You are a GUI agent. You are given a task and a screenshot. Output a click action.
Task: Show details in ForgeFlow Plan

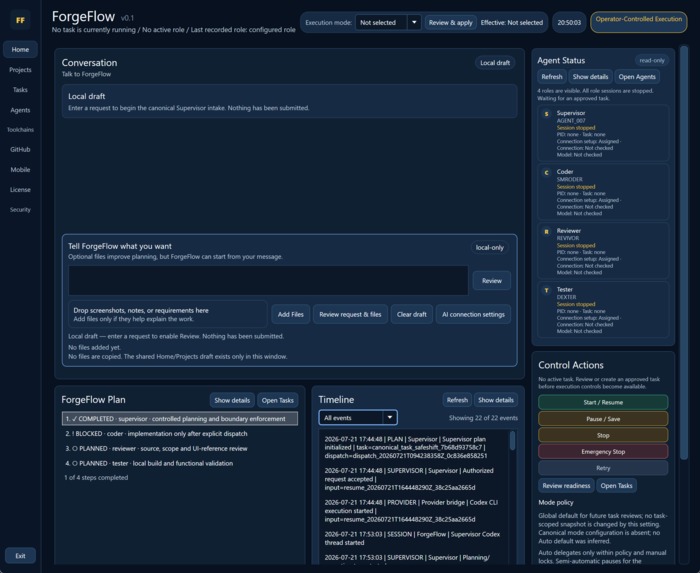point(232,400)
